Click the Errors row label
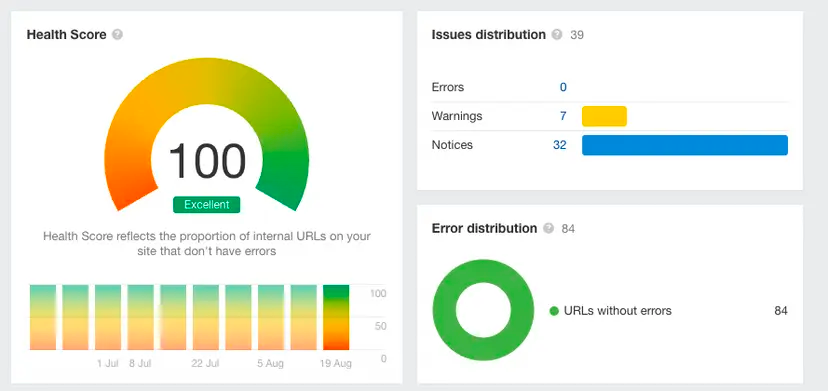Viewport: 828px width, 391px height. click(x=448, y=87)
